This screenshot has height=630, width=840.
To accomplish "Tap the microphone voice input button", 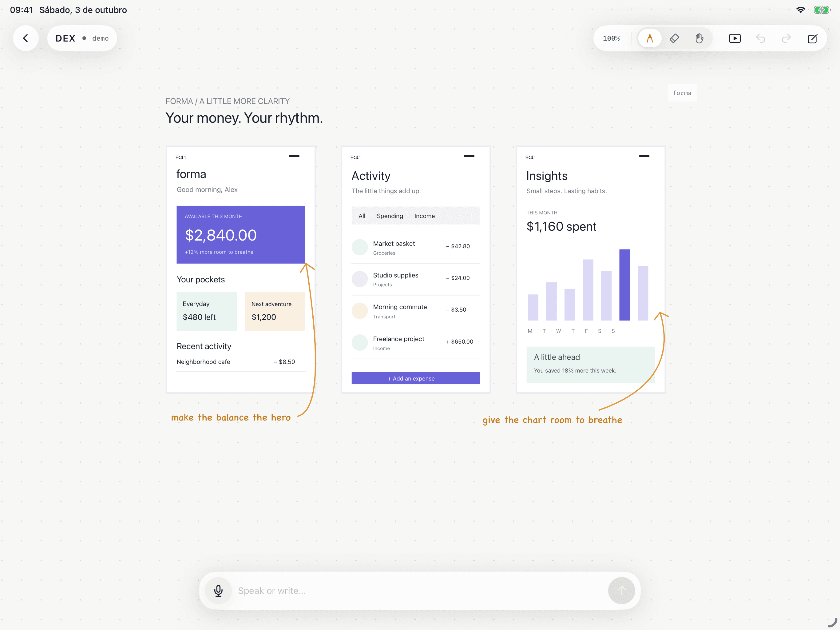I will 218,591.
